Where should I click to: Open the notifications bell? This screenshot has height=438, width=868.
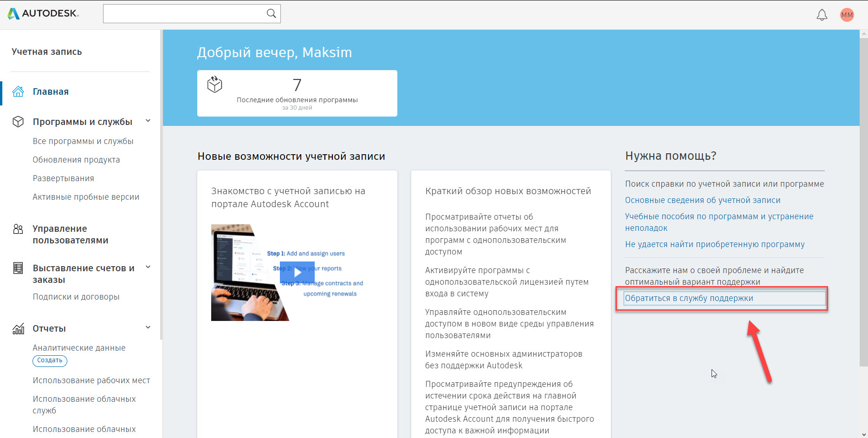pyautogui.click(x=822, y=15)
